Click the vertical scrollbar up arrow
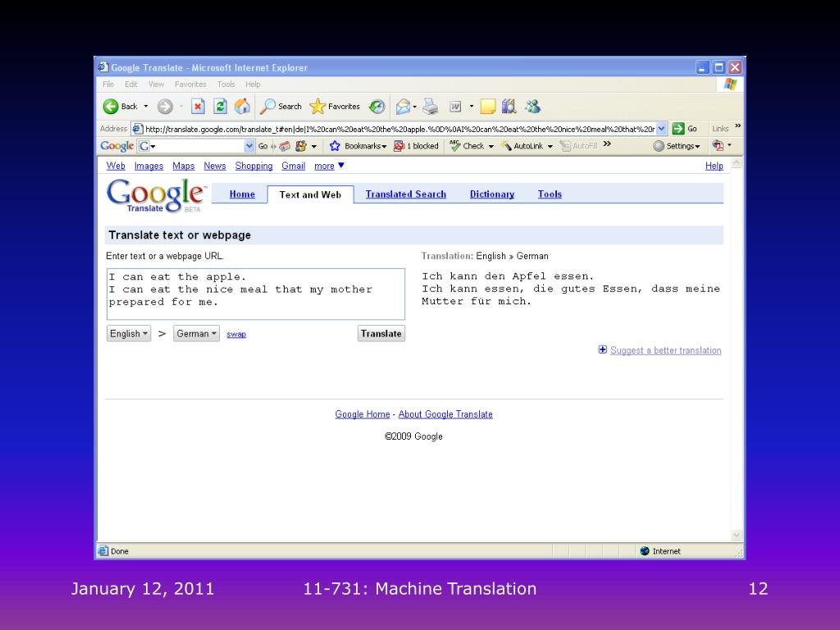The image size is (840, 630). 737,163
